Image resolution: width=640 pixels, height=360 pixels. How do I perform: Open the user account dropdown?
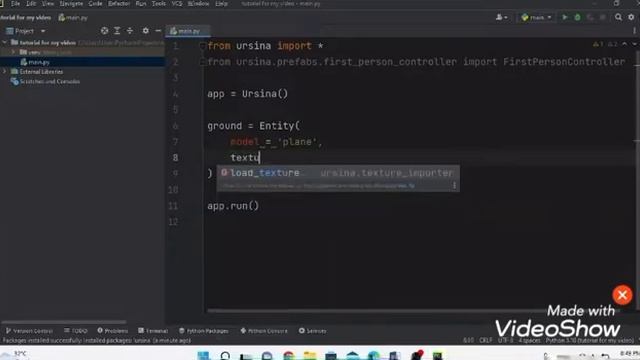pyautogui.click(x=501, y=18)
